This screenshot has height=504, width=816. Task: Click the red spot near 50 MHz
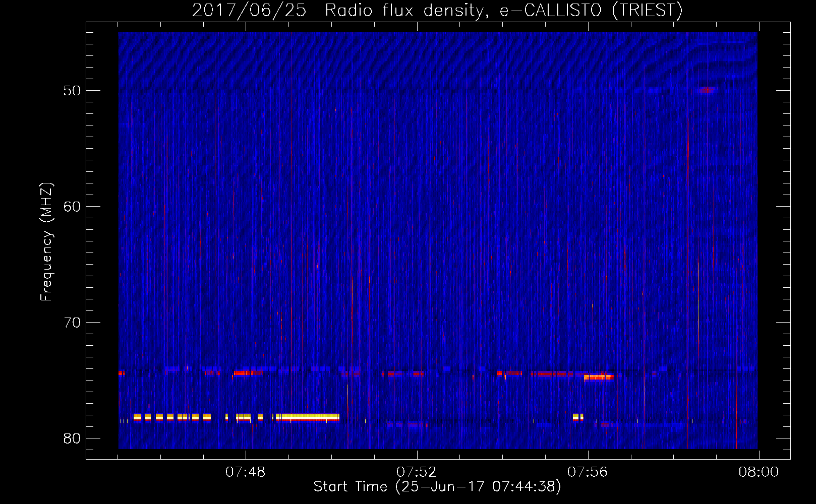click(707, 90)
